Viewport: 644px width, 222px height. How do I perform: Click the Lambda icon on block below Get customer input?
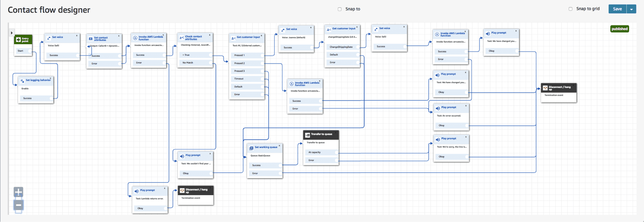(x=291, y=84)
